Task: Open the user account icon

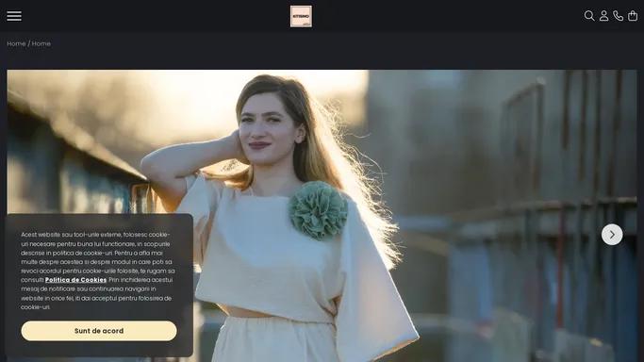Action: click(603, 16)
